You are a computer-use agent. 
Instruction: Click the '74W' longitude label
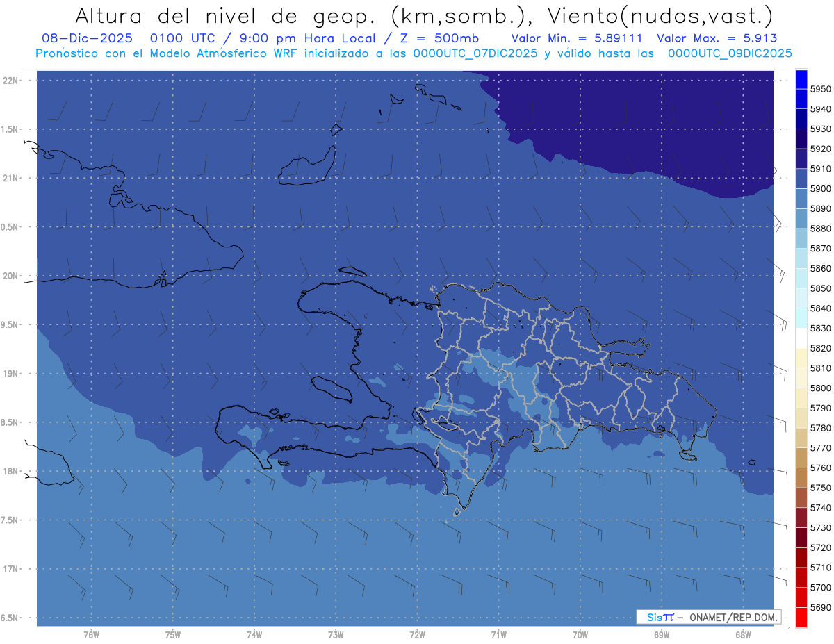[254, 634]
